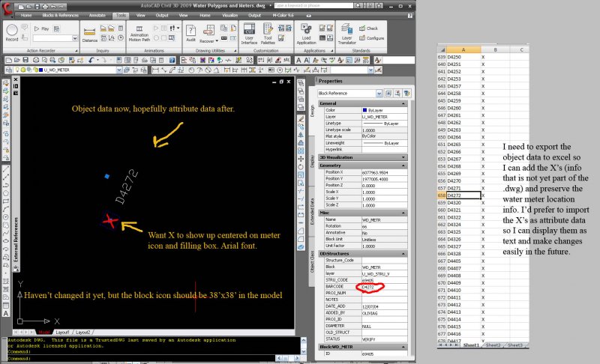Click the Save icon in Standard toolbar

[25, 60]
